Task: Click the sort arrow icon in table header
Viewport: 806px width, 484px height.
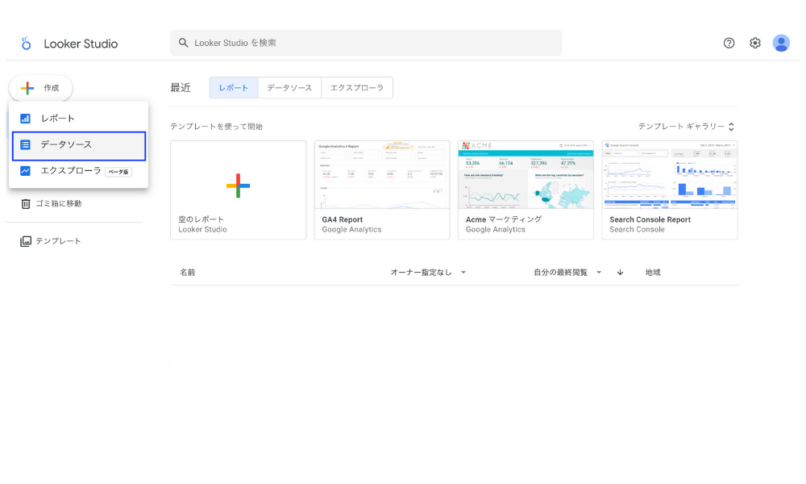Action: [620, 272]
